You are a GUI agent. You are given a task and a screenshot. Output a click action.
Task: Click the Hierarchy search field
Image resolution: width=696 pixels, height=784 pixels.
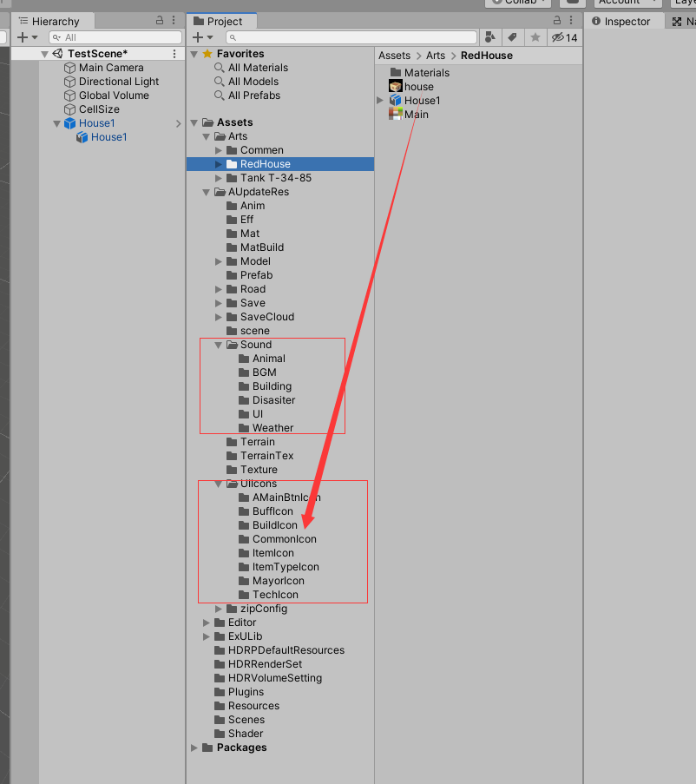115,37
